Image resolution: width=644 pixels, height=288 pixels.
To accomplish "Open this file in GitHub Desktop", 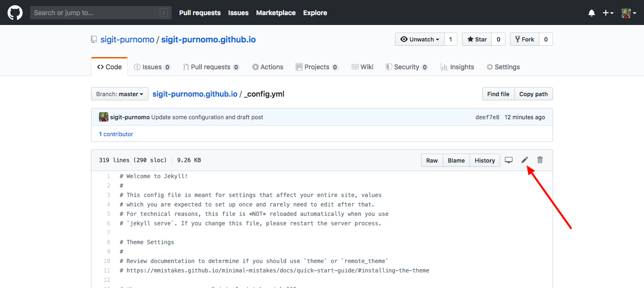I will coord(509,160).
